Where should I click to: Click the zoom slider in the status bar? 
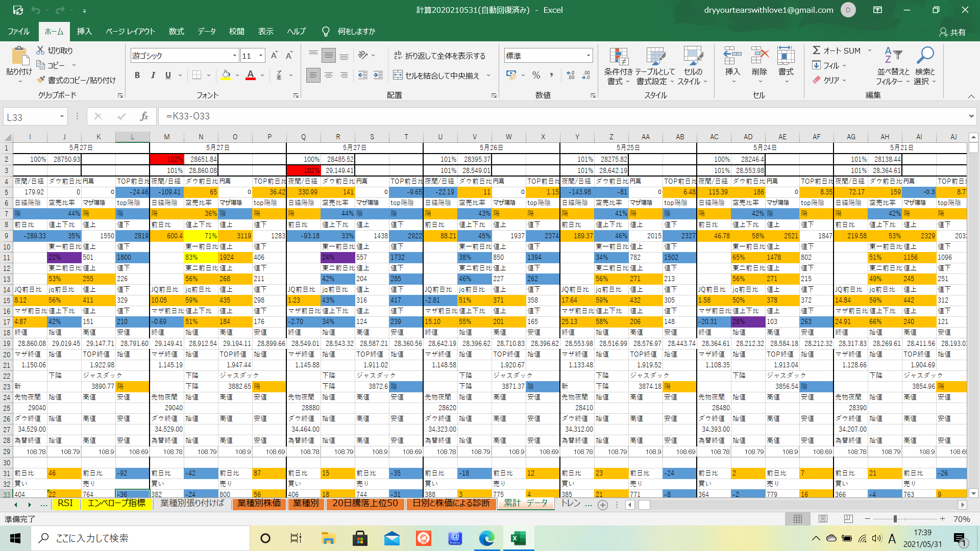tap(895, 519)
